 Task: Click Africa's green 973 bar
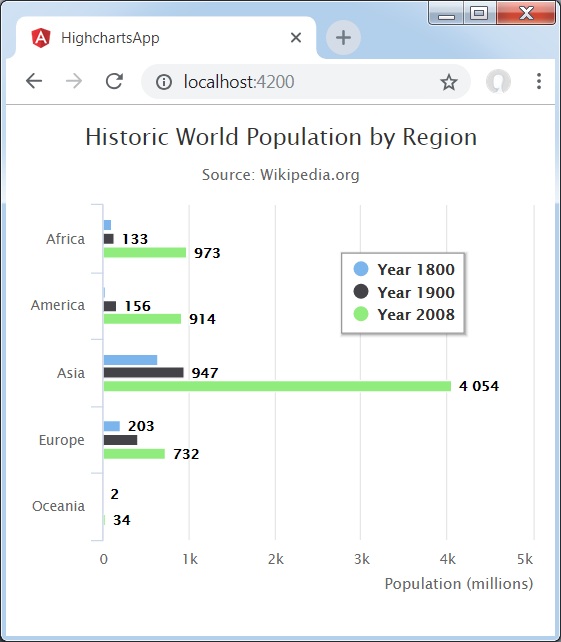tap(145, 253)
